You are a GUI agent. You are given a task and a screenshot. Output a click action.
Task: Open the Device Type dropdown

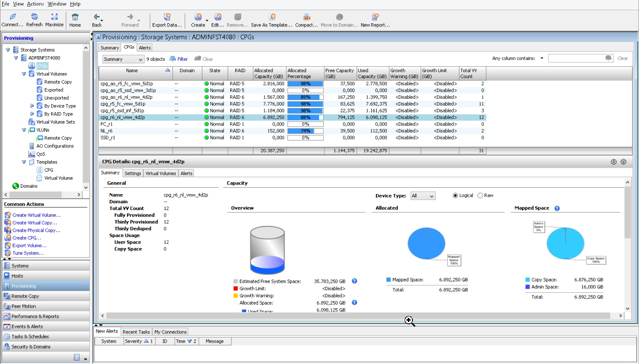pos(423,196)
